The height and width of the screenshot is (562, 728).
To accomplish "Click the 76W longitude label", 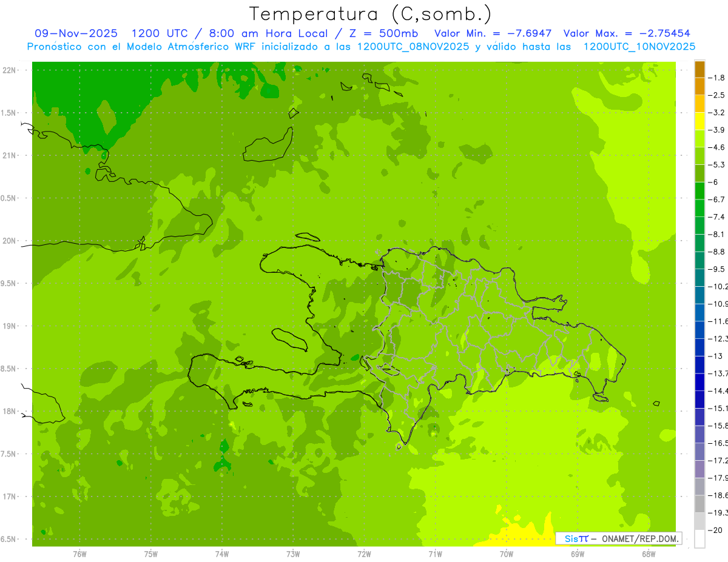I will [79, 554].
